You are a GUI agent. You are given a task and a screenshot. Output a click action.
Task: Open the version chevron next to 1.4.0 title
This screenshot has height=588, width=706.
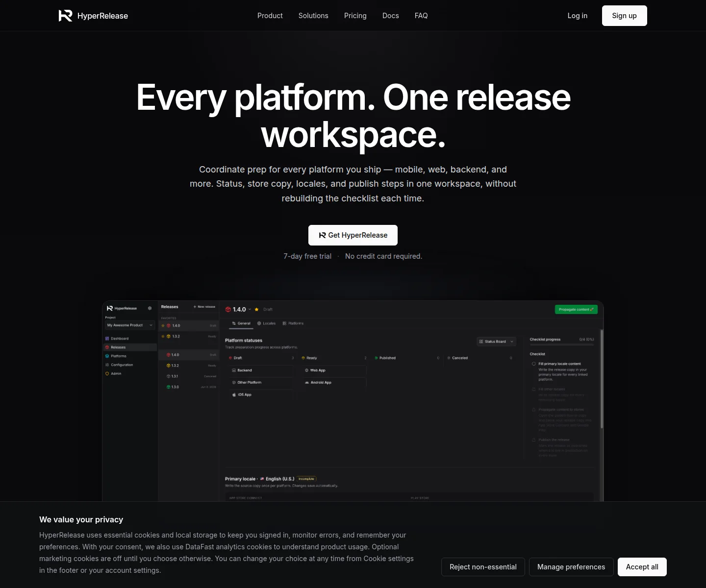tap(250, 310)
